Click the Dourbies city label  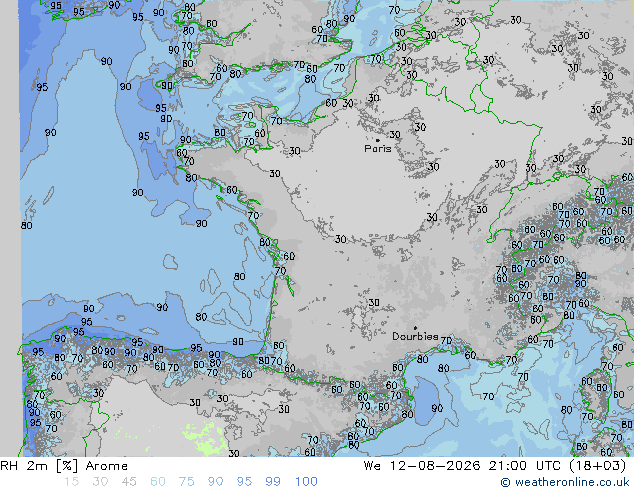(415, 336)
